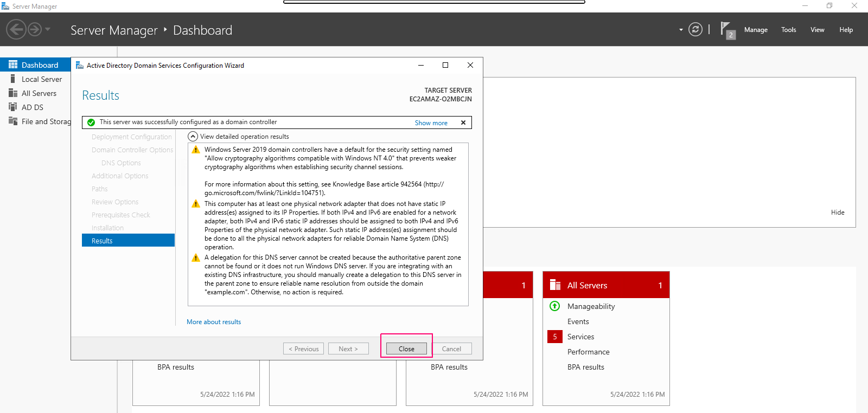868x413 pixels.
Task: Select Dashboard in the left sidebar
Action: click(x=35, y=64)
